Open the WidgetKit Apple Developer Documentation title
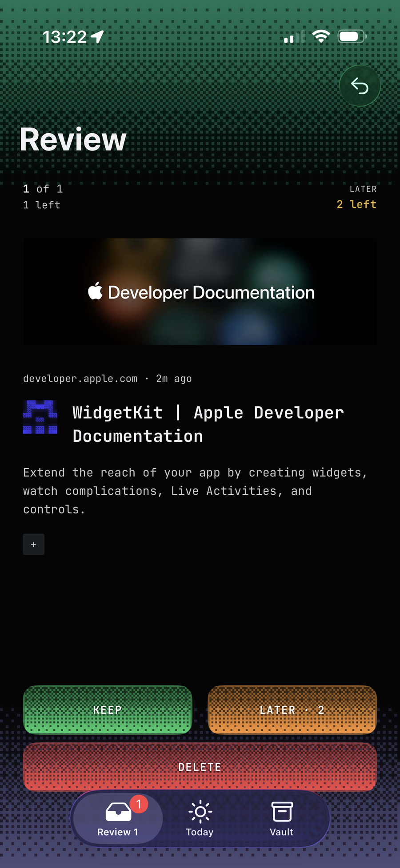This screenshot has height=868, width=400. [x=208, y=424]
